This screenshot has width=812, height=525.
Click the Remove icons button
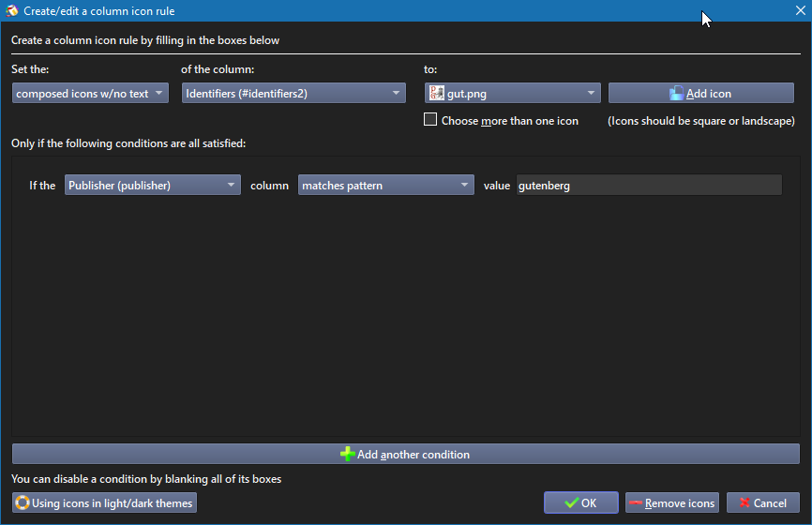coord(672,502)
